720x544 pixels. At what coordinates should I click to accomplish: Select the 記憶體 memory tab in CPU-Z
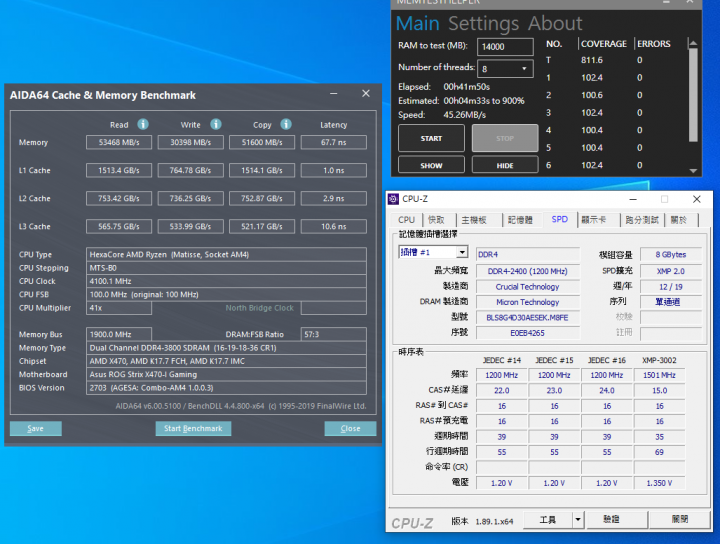point(520,220)
